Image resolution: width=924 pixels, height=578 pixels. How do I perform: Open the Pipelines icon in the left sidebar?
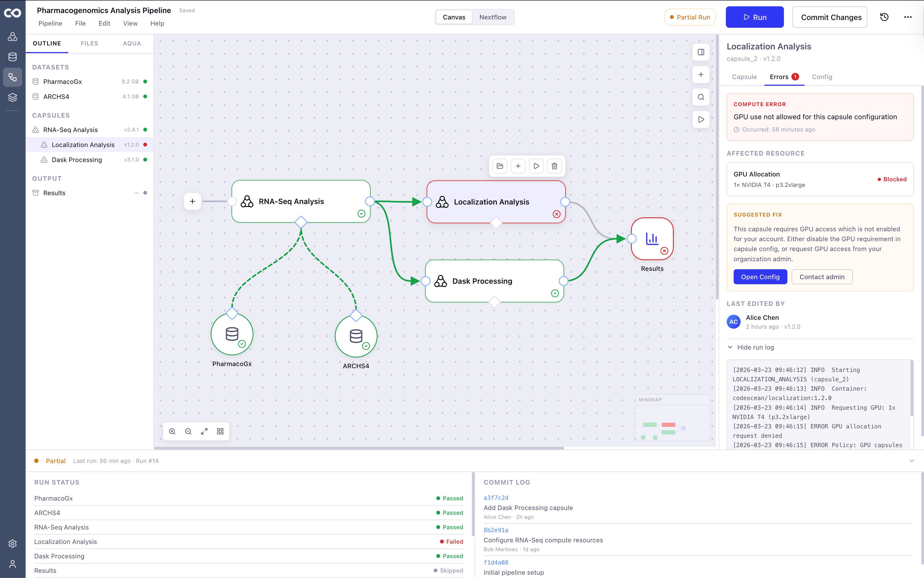coord(13,77)
